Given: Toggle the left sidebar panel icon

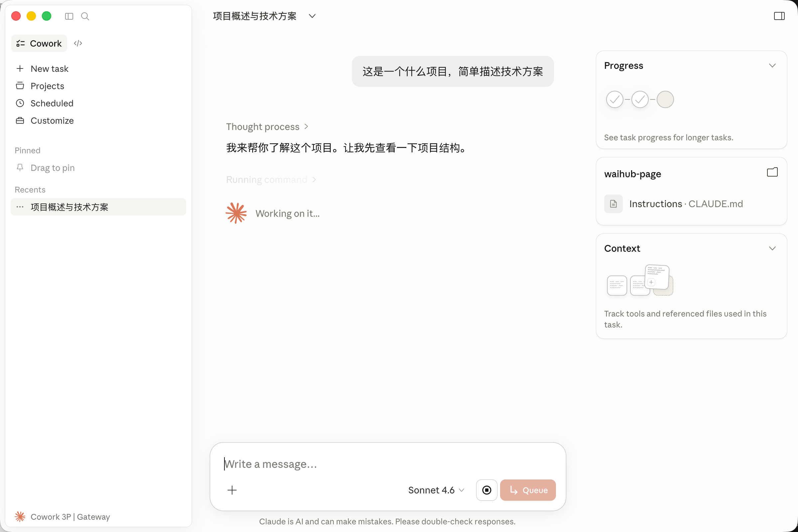Looking at the screenshot, I should coord(69,16).
